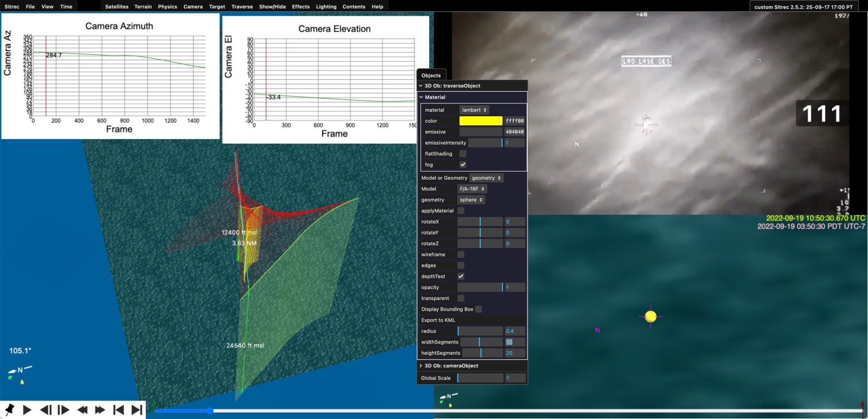Click the pin icon in playback bar
This screenshot has width=868, height=419.
[x=9, y=409]
